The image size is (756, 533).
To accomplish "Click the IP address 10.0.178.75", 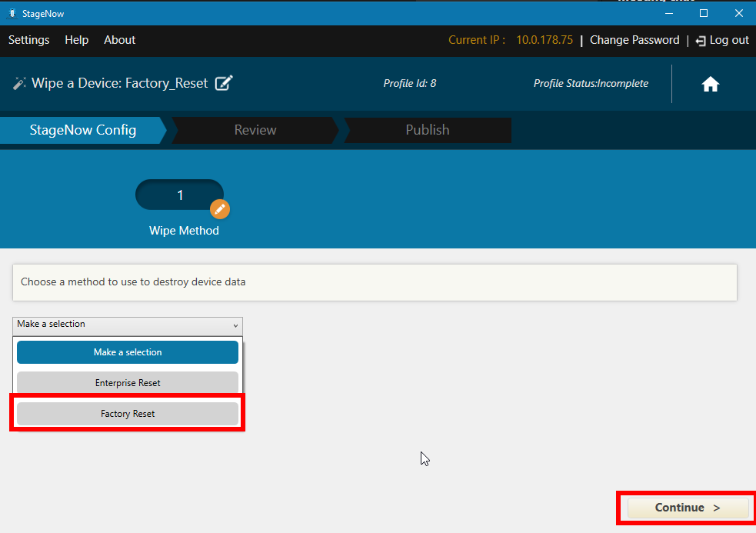I will 545,40.
